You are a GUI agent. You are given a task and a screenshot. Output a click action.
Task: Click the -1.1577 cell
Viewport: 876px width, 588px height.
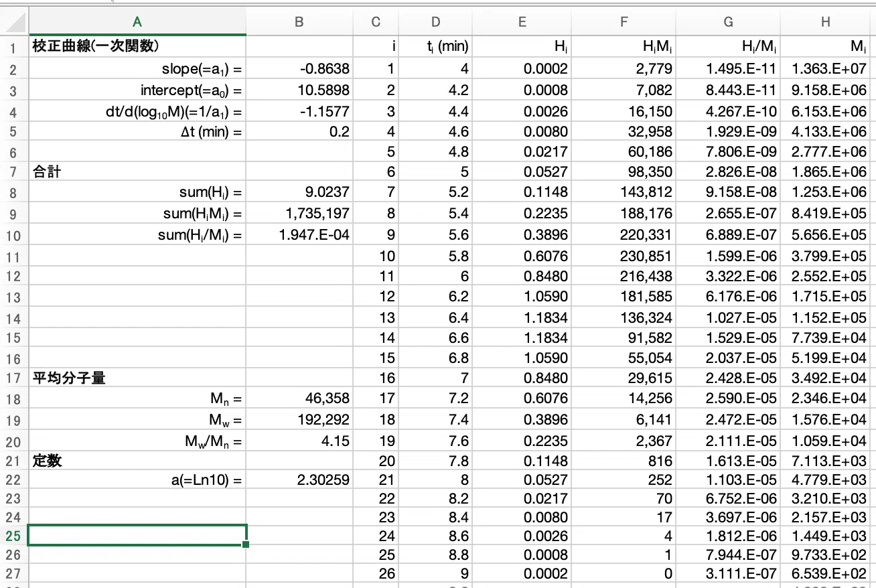[x=299, y=111]
